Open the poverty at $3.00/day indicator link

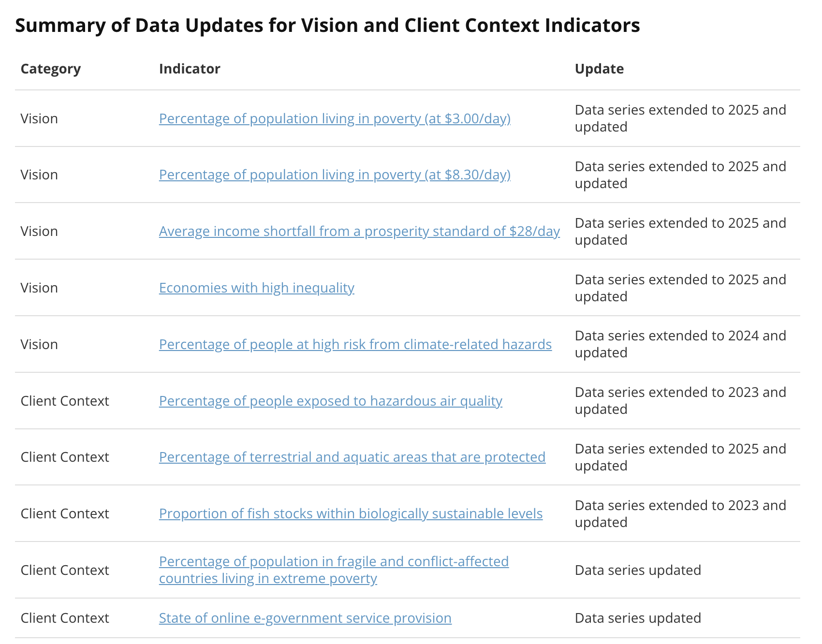tap(335, 118)
